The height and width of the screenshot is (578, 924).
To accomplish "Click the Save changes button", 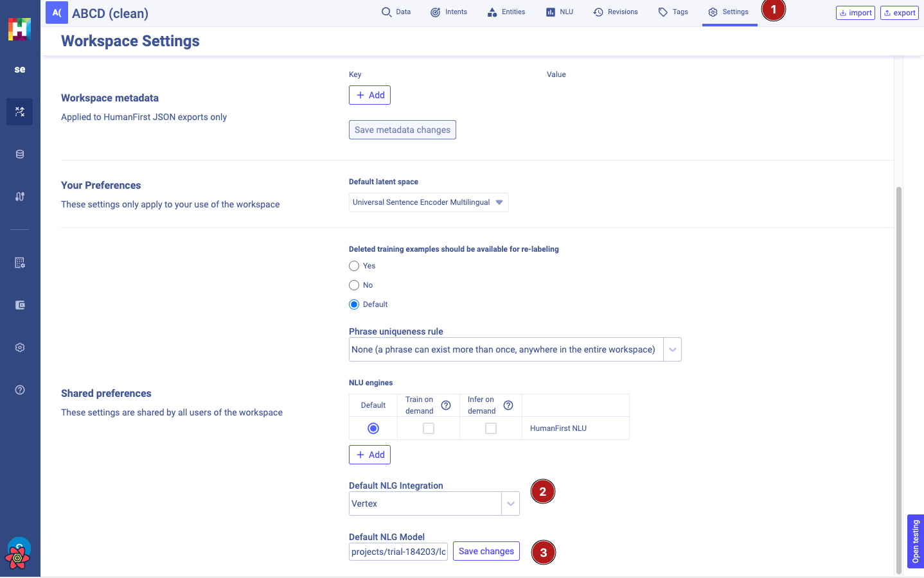I will pos(486,552).
